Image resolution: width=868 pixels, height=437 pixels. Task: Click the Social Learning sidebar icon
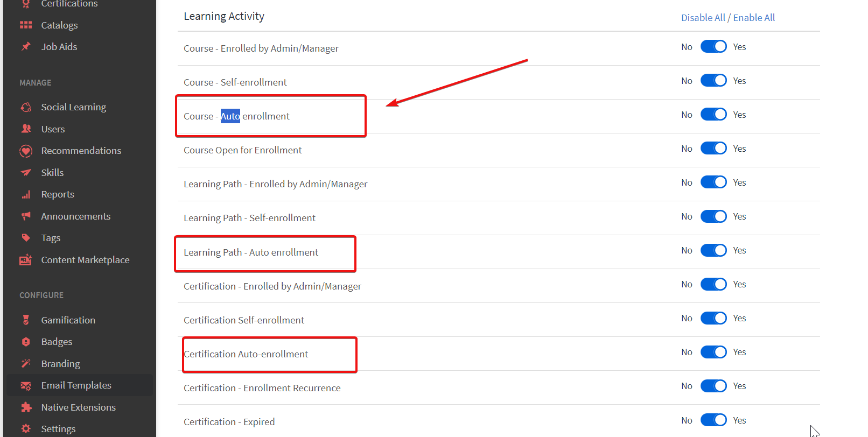coord(26,107)
